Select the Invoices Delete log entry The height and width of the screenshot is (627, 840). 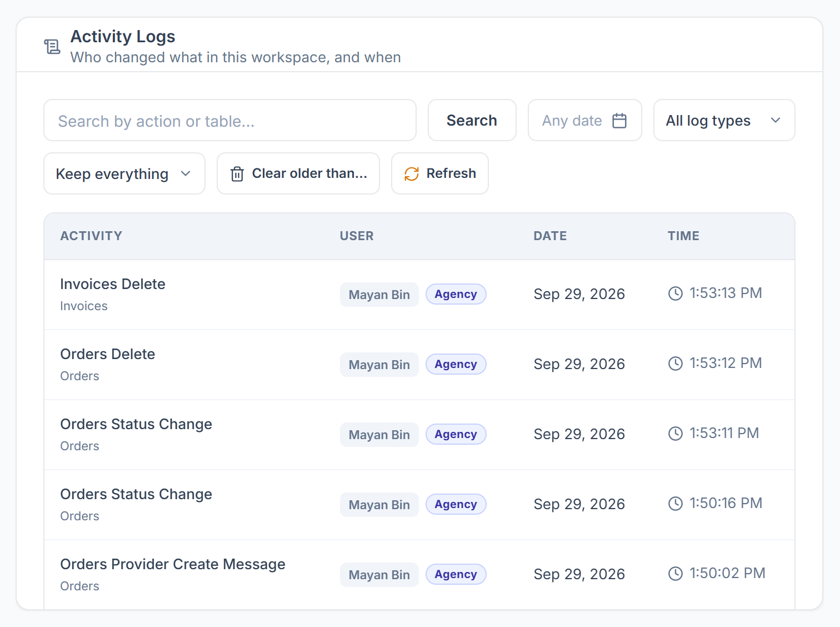[x=419, y=295]
